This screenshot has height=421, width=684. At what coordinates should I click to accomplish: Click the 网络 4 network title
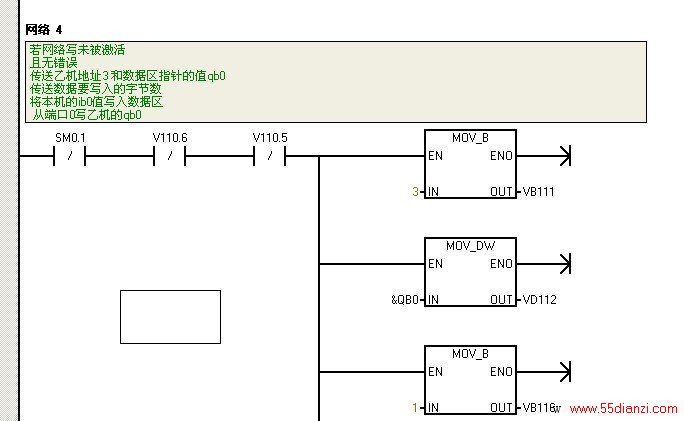pos(44,30)
